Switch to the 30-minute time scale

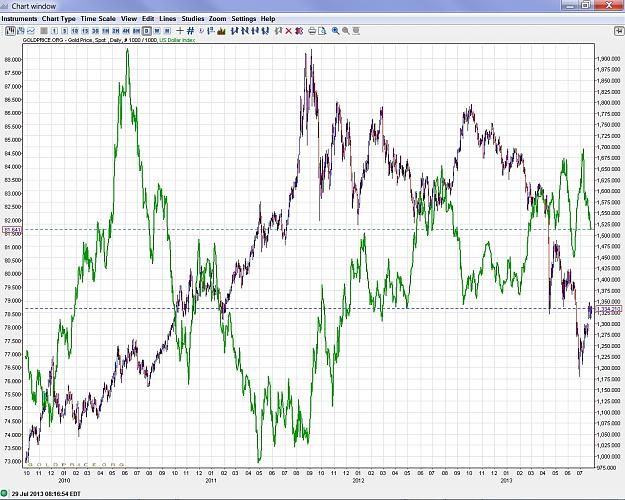(95, 31)
